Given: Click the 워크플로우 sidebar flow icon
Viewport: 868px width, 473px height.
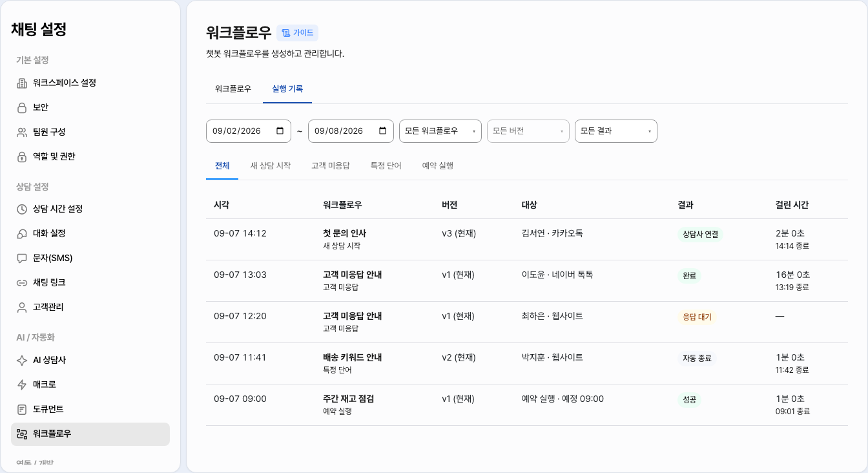Looking at the screenshot, I should click(x=22, y=434).
